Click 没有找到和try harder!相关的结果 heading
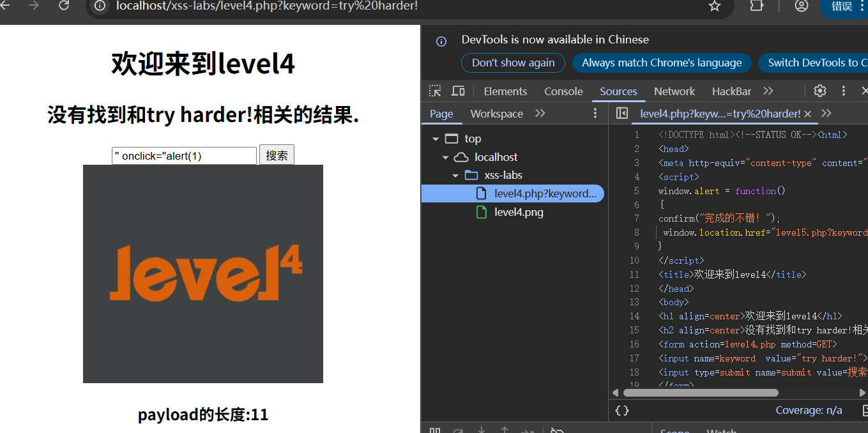868x433 pixels. click(x=203, y=116)
